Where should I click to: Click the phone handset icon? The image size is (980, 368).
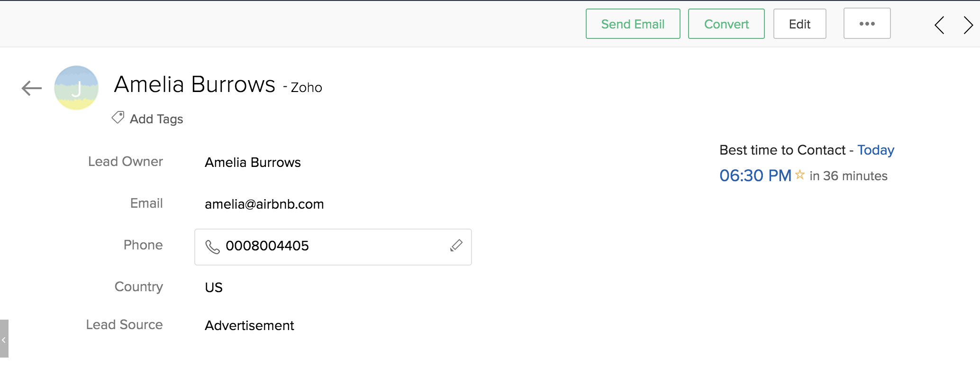pyautogui.click(x=212, y=247)
